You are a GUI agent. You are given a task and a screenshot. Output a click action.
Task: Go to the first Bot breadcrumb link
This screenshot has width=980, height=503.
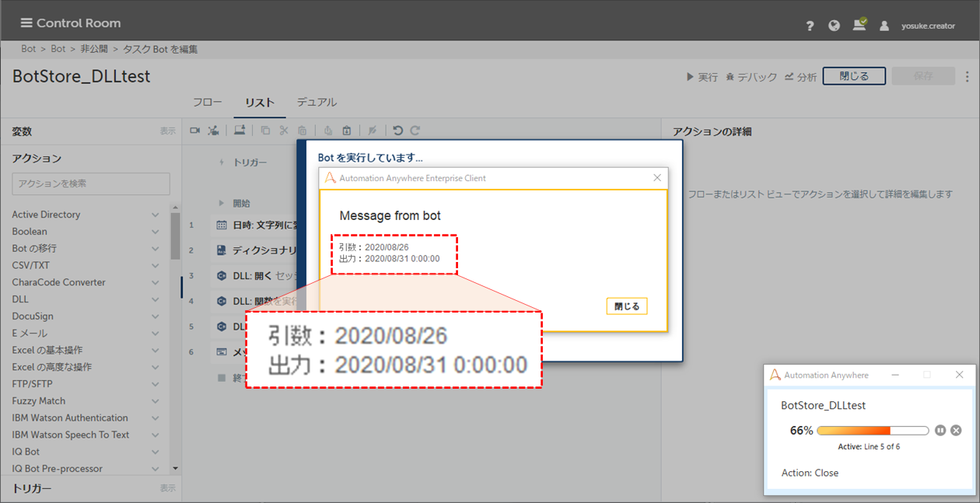coord(29,49)
